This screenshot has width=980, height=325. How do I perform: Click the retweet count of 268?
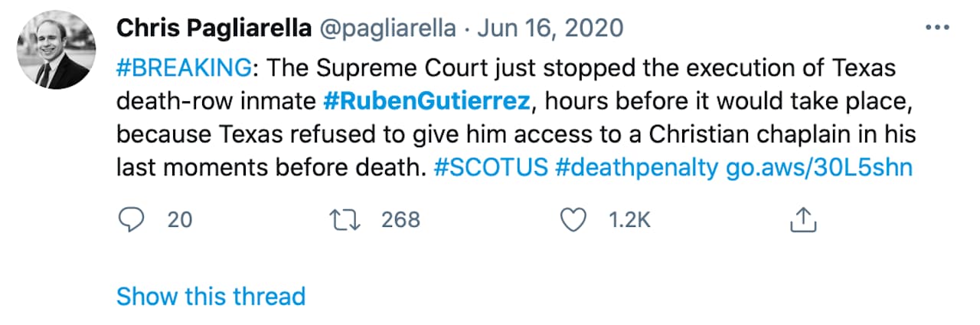tap(400, 221)
